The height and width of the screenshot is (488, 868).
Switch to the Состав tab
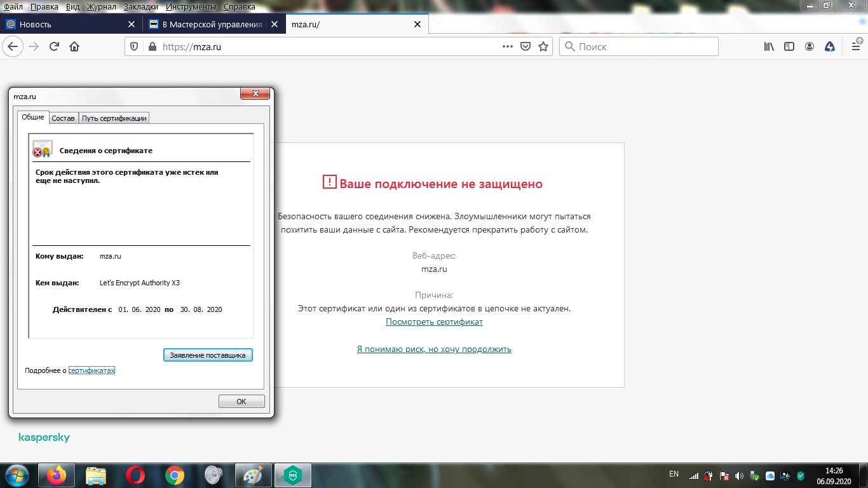63,118
